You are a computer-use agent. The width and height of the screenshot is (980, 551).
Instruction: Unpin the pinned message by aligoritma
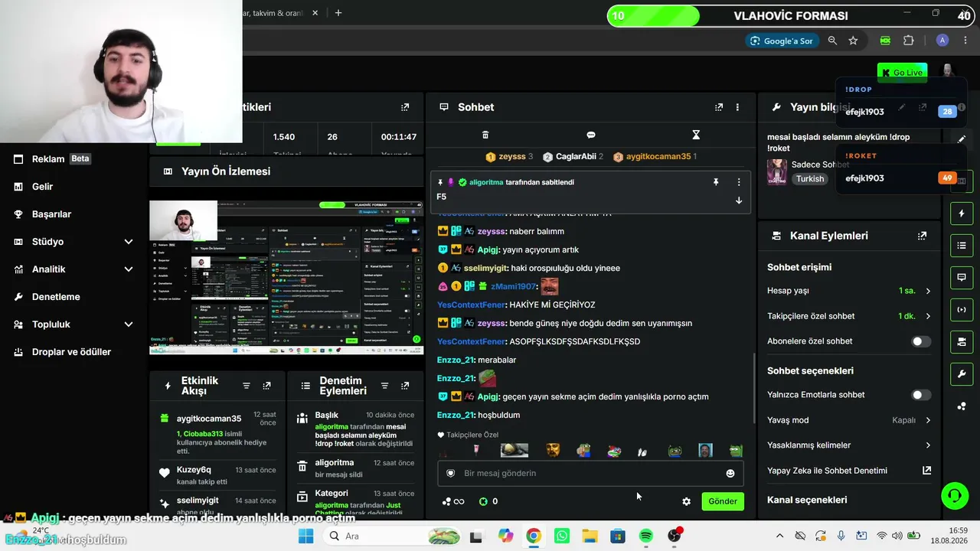tap(716, 182)
